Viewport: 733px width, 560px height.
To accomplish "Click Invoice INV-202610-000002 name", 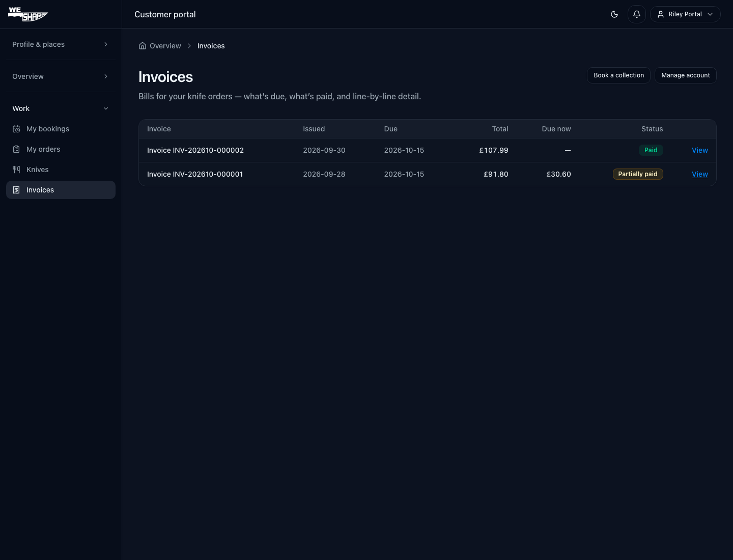I will [x=195, y=150].
